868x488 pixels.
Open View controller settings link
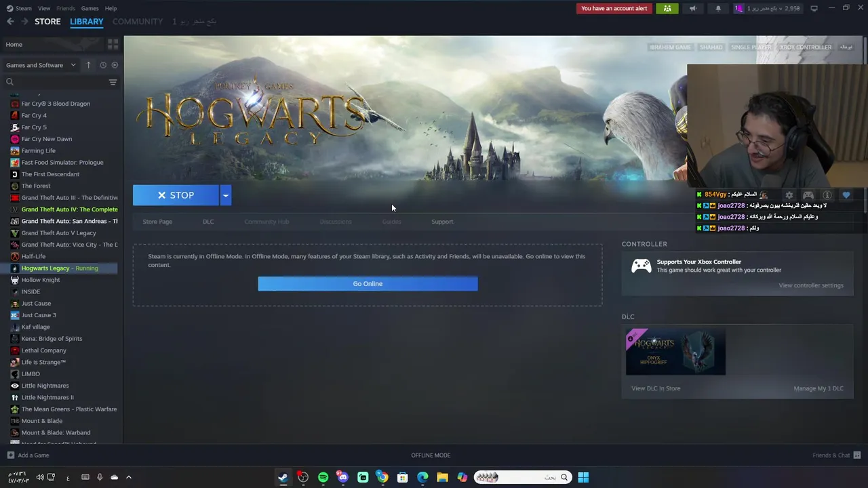pos(811,285)
